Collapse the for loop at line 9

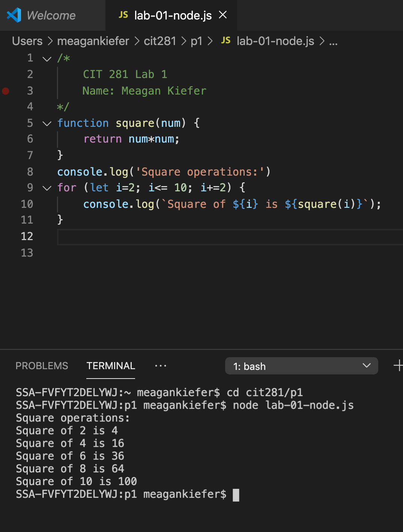pyautogui.click(x=47, y=188)
